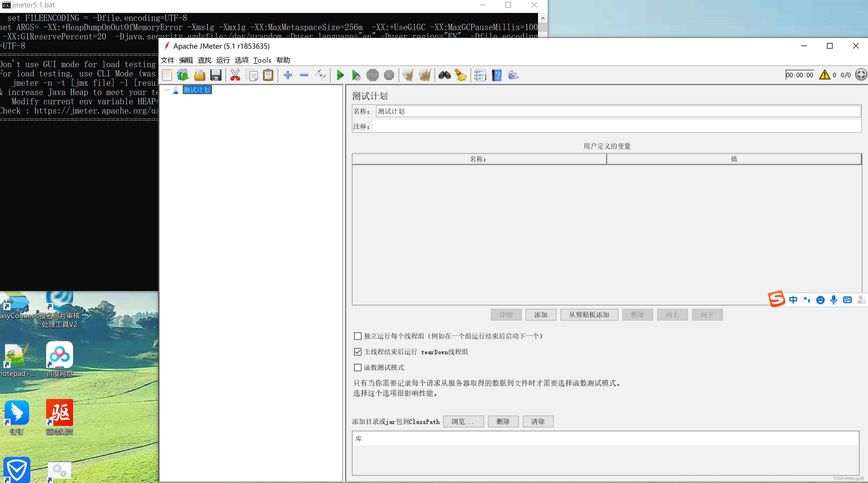
Task: Uncheck run tearDown thread groups checkbox
Action: coord(358,352)
